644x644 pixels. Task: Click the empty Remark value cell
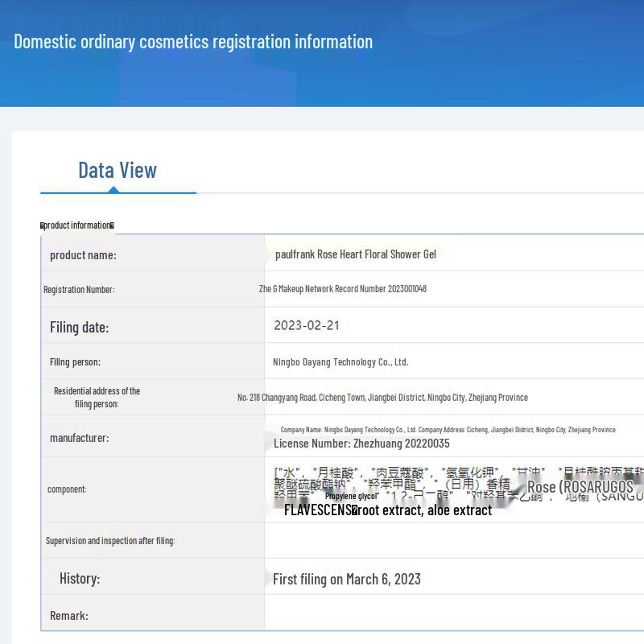coord(451,616)
